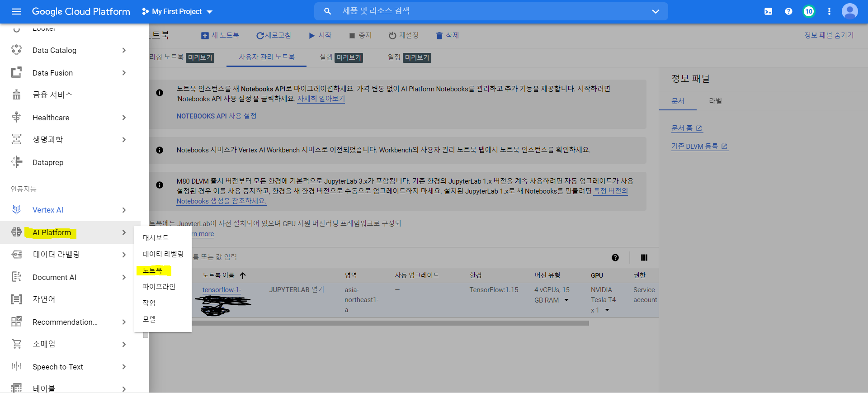This screenshot has width=868, height=393.
Task: Click 삭제 delete button
Action: pyautogui.click(x=448, y=35)
